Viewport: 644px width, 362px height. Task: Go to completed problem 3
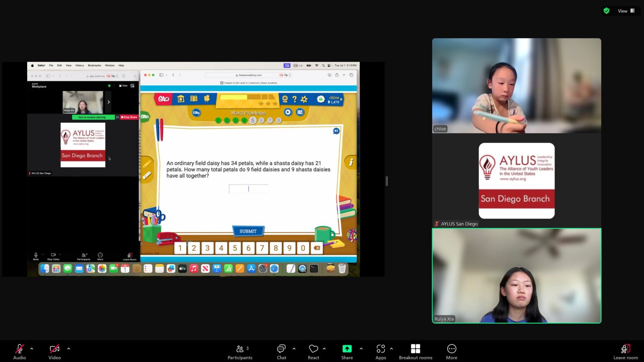(236, 121)
